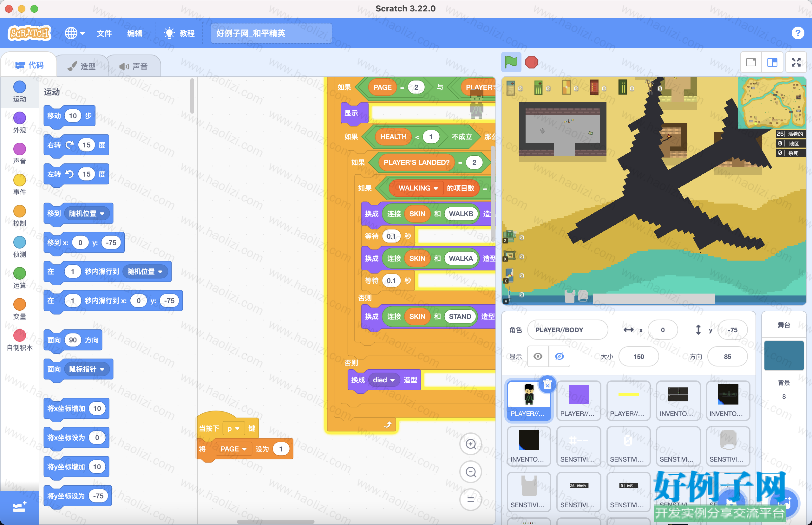Hide the sprite with crossed eye icon
This screenshot has height=525, width=812.
559,356
